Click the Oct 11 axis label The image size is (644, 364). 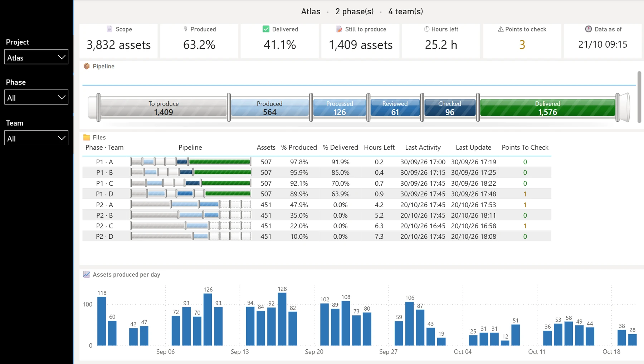[537, 352]
